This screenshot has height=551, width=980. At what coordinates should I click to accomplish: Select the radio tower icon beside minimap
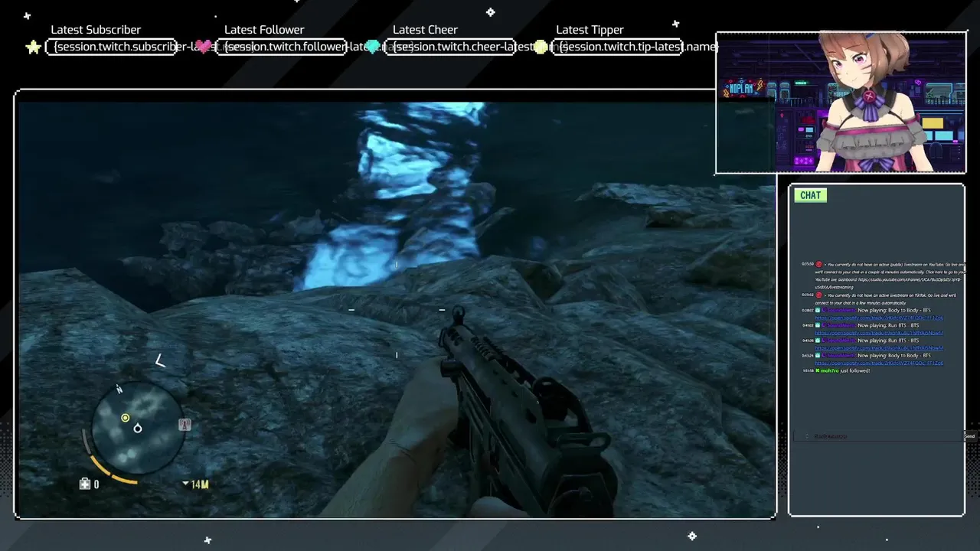(185, 425)
